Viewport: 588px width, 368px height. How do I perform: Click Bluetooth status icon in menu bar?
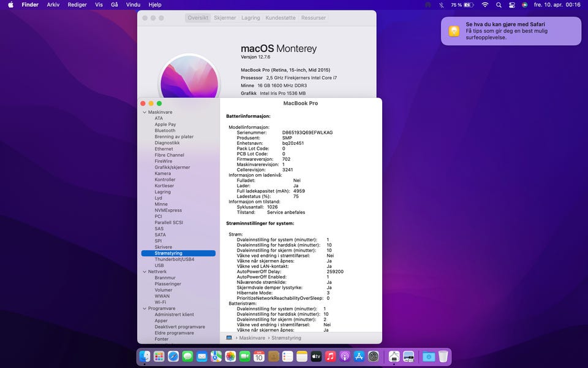click(x=442, y=5)
